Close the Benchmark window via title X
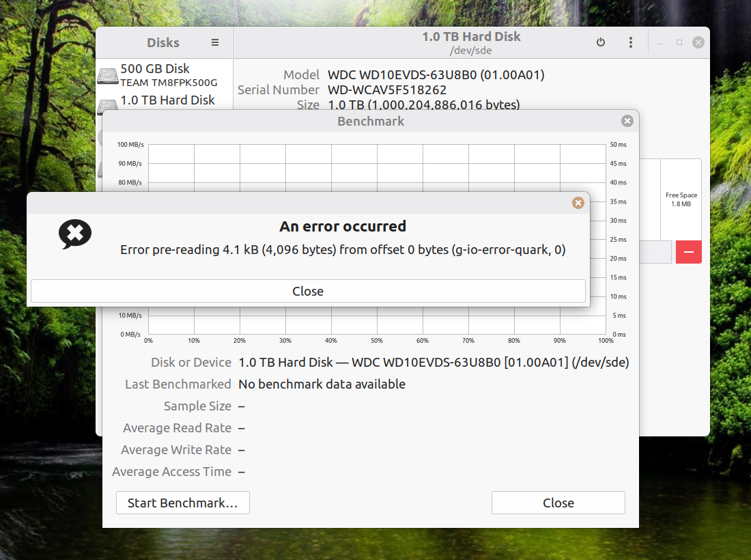The image size is (751, 560). pyautogui.click(x=627, y=121)
